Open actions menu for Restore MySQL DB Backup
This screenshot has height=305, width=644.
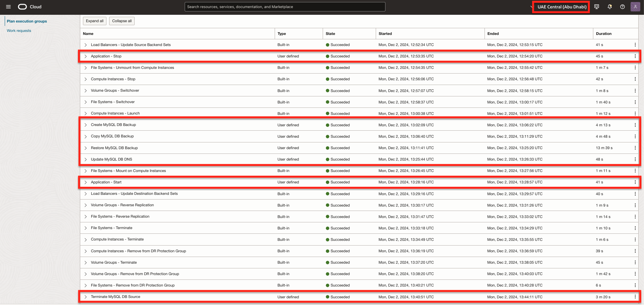coord(635,148)
